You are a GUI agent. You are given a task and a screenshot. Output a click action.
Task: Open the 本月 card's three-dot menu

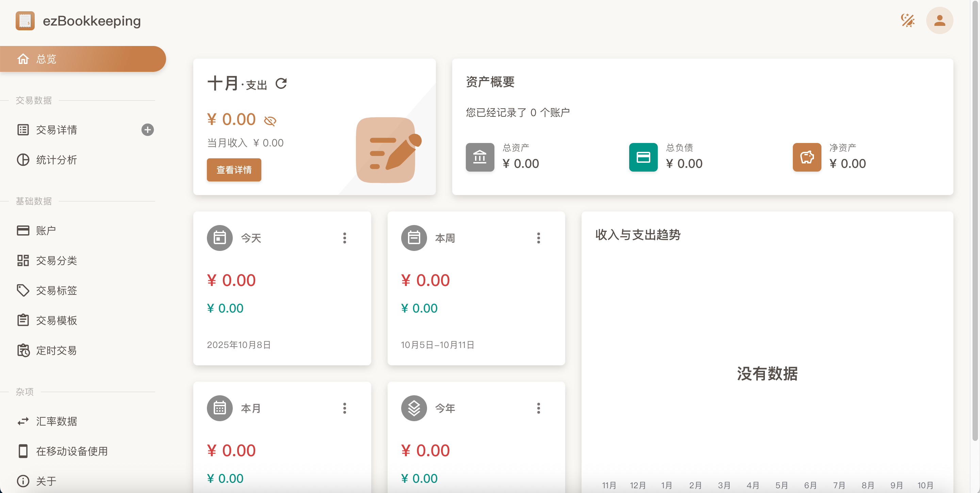pos(344,408)
